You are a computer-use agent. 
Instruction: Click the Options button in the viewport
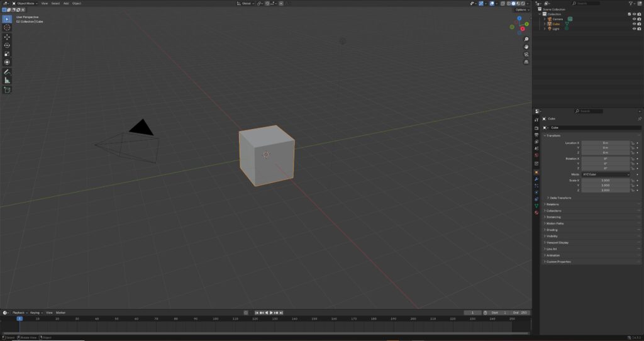(521, 10)
